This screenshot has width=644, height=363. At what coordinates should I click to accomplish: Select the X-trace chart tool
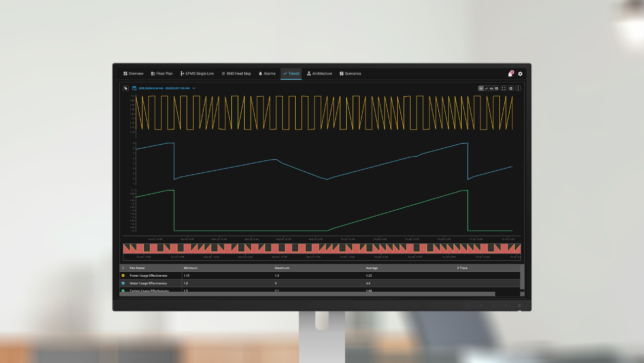coord(486,88)
